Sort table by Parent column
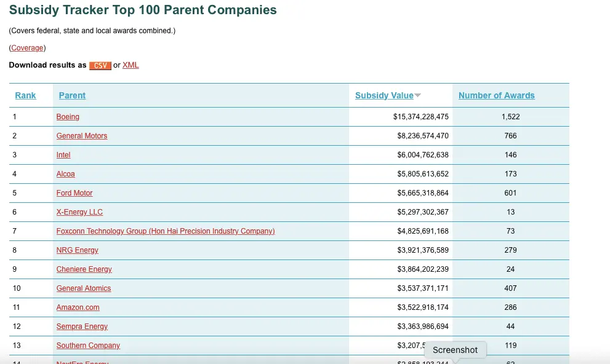 pos(72,95)
